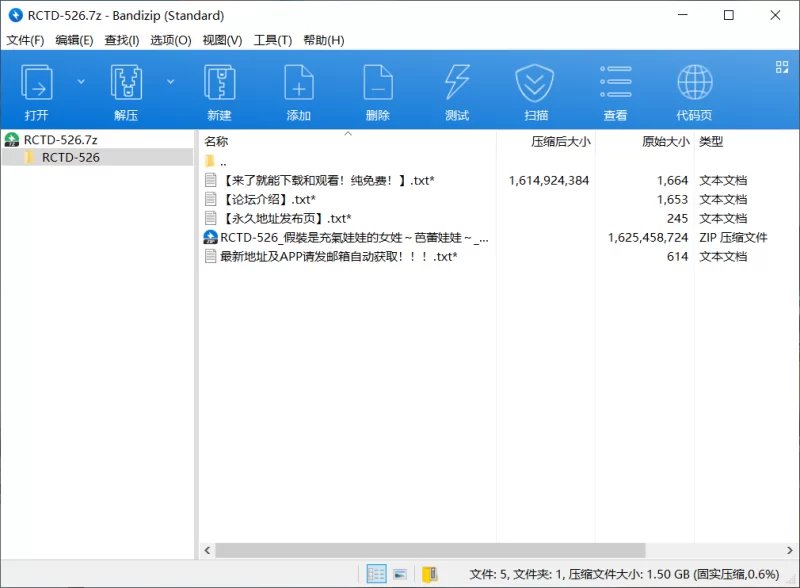Click the text icon of 【论坛介绍】.txt
Viewport: 800px width, 588px height.
210,199
